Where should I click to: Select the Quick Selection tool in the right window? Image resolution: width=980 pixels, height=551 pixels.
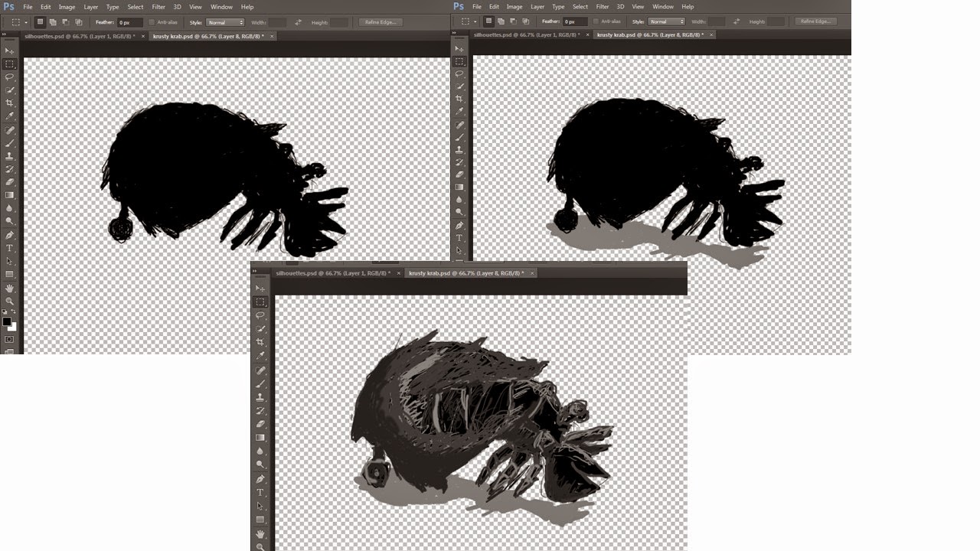(459, 86)
